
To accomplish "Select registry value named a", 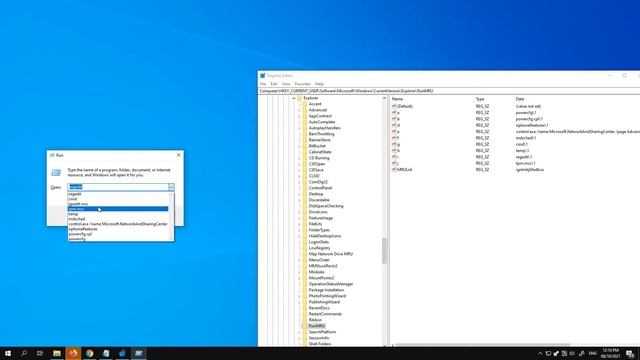I will tap(396, 112).
